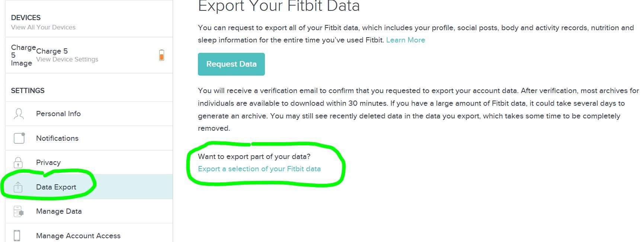This screenshot has width=644, height=242.
Task: Click the Manage Account Access phone icon
Action: 17,236
